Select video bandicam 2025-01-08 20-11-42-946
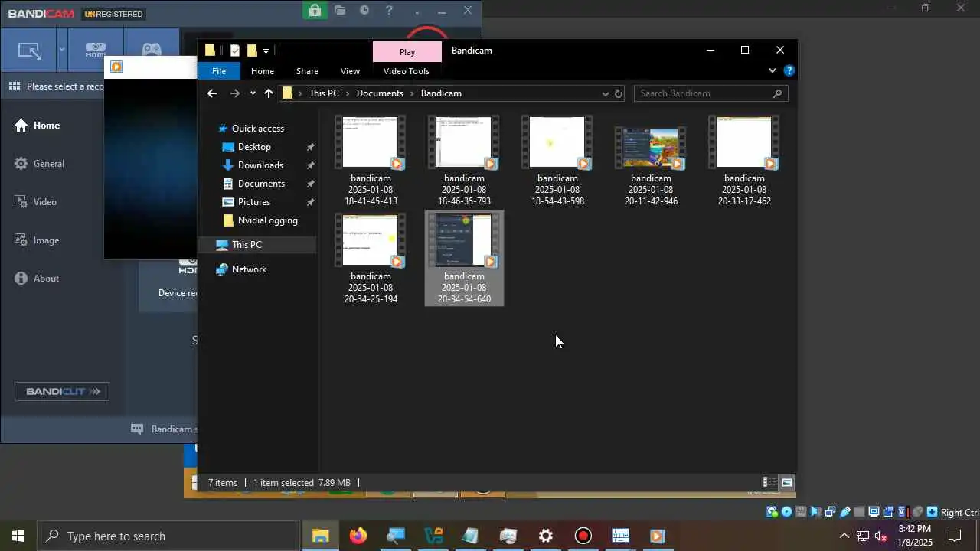980x551 pixels. pyautogui.click(x=651, y=161)
